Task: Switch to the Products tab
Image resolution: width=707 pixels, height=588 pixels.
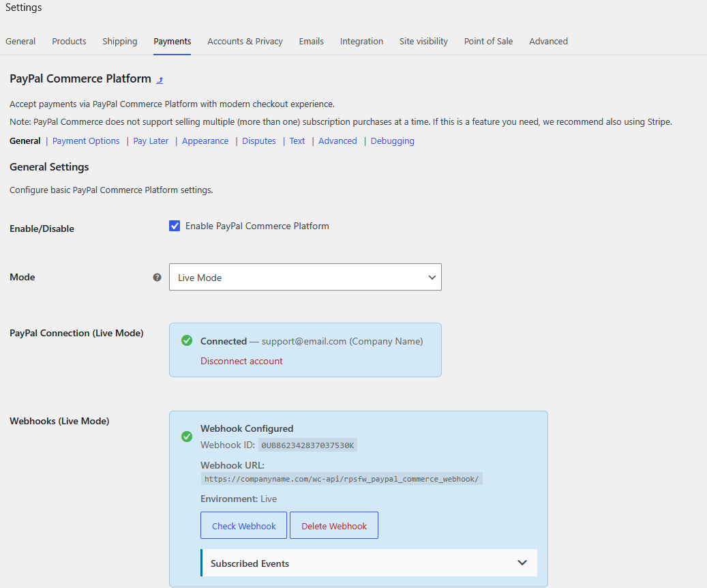Action: [69, 41]
